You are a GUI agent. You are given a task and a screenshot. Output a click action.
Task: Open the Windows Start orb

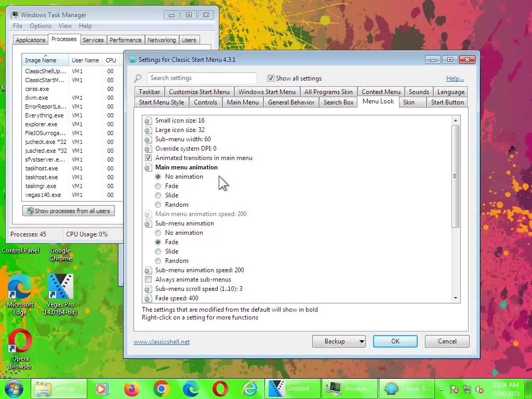pos(14,389)
